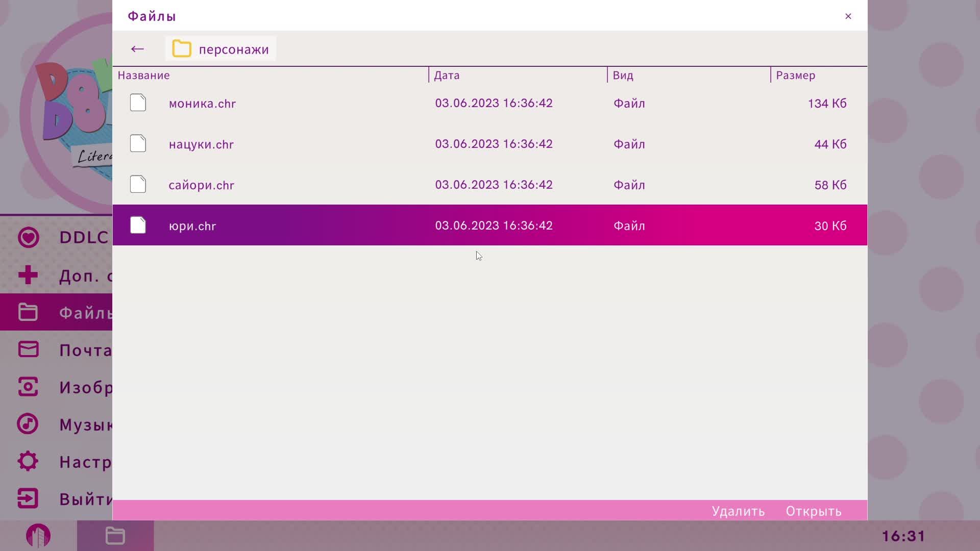Viewport: 980px width, 551px height.
Task: Click the exit icon in sidebar
Action: coord(28,498)
